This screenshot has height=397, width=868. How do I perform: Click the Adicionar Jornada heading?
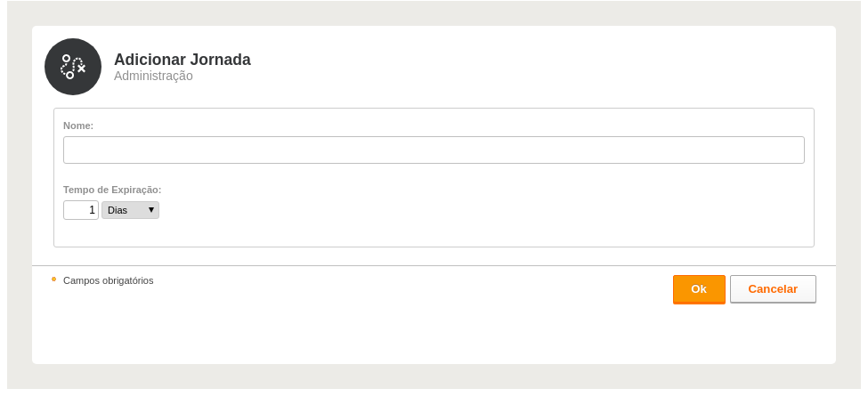pyautogui.click(x=183, y=60)
